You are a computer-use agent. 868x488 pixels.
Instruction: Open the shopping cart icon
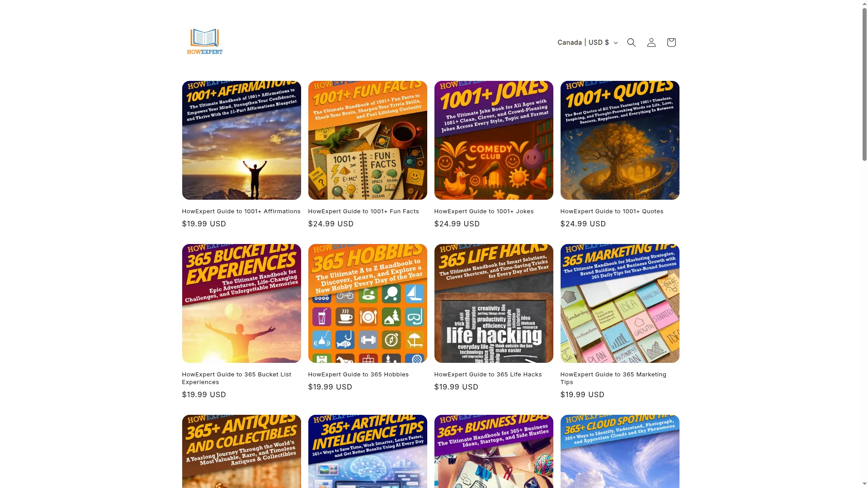[x=671, y=42]
